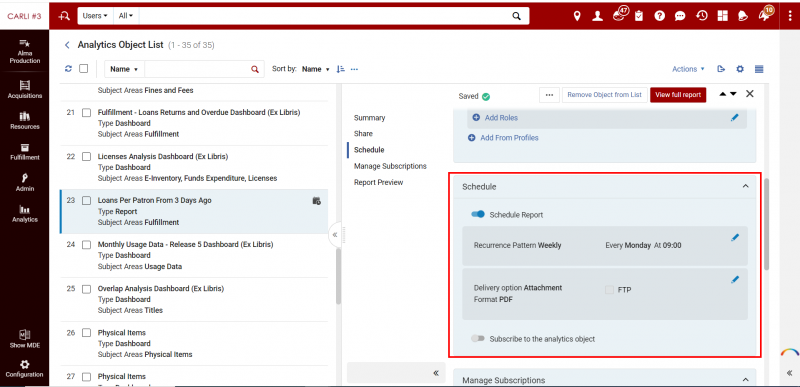This screenshot has width=800, height=387.
Task: Check box for row 26 Physical Items
Action: 86,333
